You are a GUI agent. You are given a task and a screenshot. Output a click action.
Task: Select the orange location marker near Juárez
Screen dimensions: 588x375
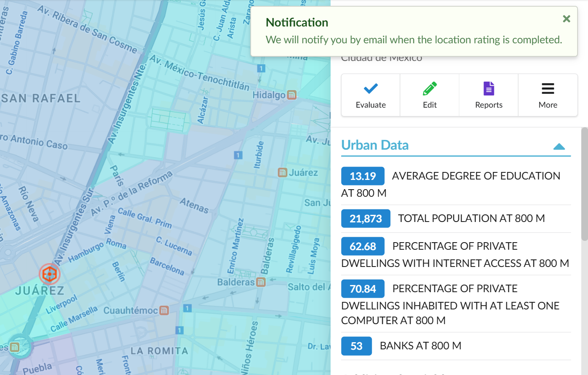[x=50, y=274]
